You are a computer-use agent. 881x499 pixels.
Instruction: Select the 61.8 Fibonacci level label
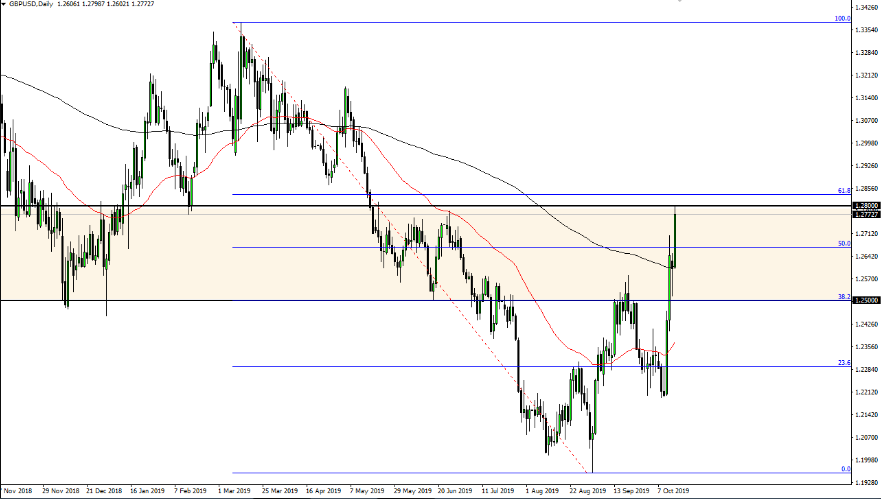coord(843,190)
